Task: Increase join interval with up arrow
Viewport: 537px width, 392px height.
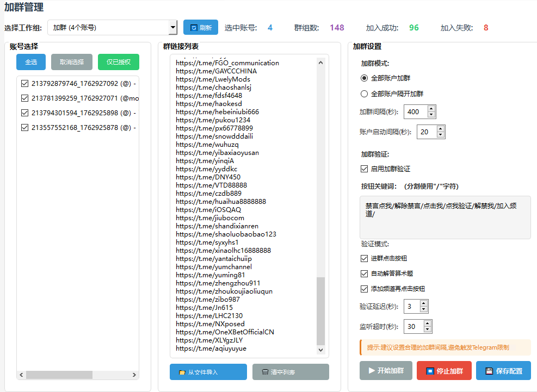Action: coord(431,109)
